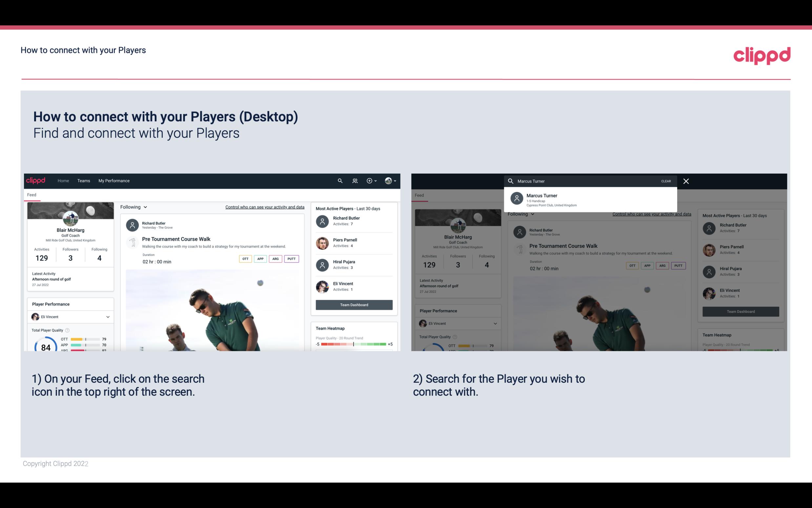This screenshot has height=508, width=812.
Task: Click the Clippd search icon top right
Action: pyautogui.click(x=340, y=180)
